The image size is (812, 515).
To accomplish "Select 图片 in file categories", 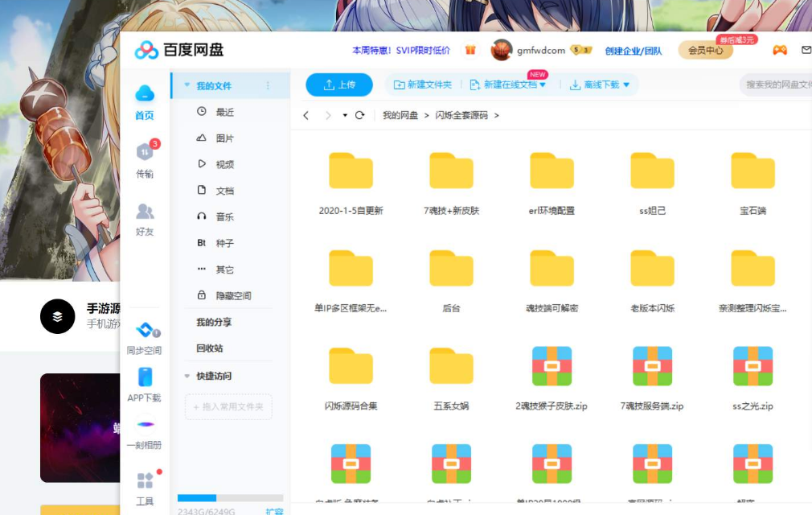I will 224,138.
